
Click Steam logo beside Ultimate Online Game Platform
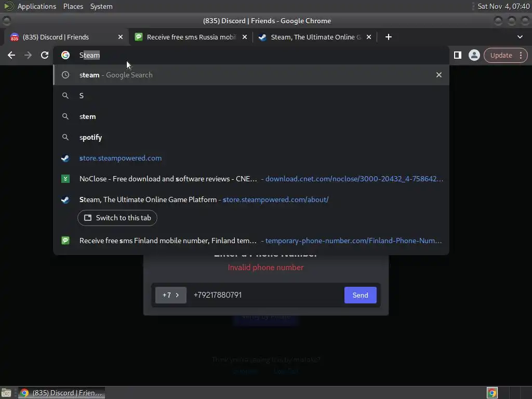coord(65,199)
